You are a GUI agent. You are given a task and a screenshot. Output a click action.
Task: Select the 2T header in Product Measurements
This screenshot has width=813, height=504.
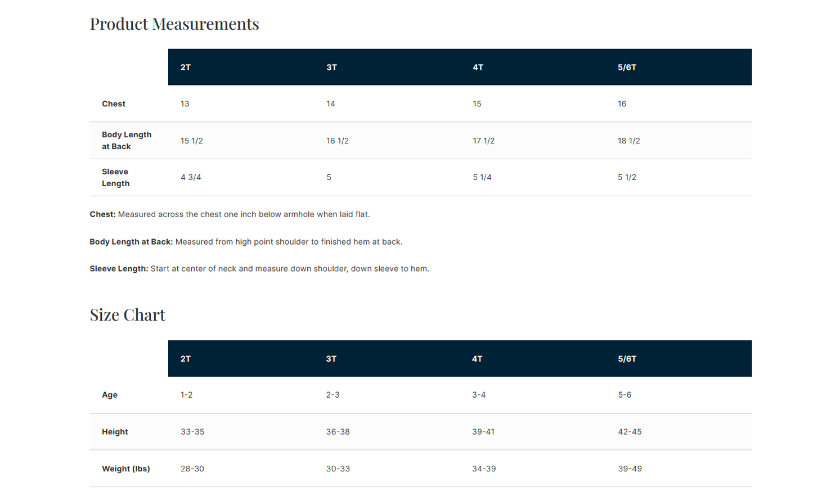(186, 67)
